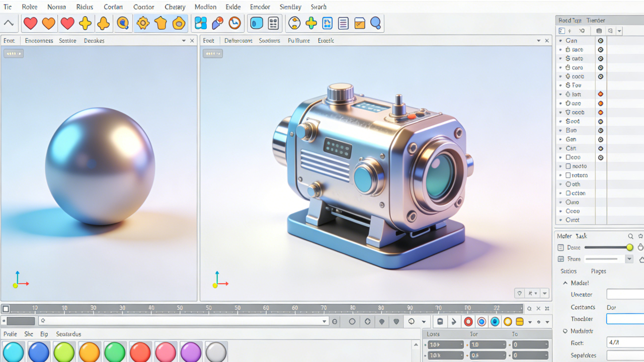644x362 pixels.
Task: Click the first red heart toolbar icon
Action: [31, 23]
